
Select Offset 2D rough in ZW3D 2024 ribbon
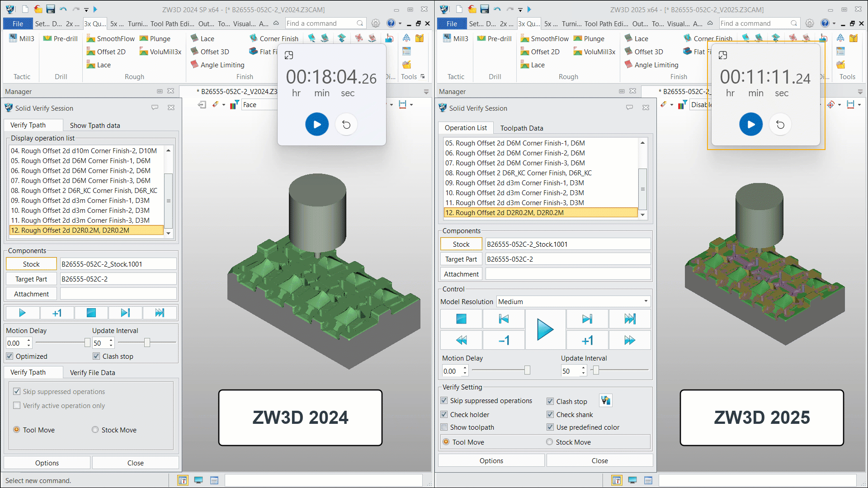(x=106, y=52)
